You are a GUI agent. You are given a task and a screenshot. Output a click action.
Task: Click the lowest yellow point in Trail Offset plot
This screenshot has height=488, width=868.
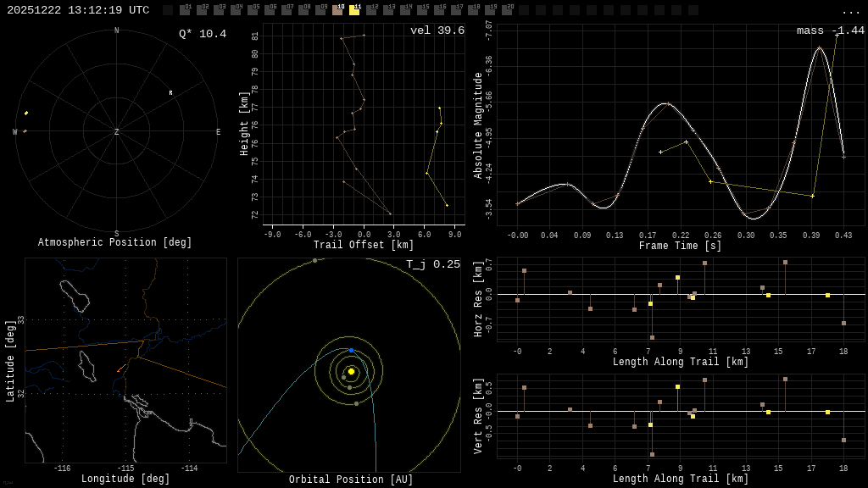(x=447, y=206)
